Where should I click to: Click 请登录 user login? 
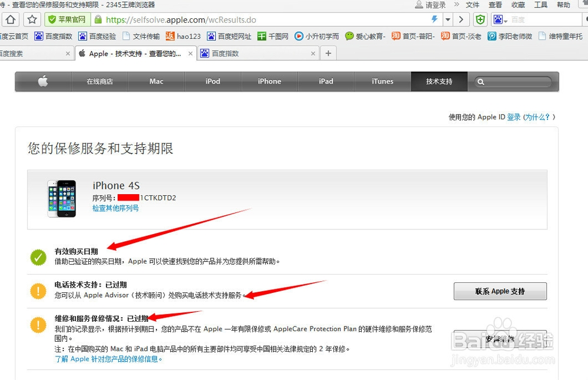click(430, 5)
